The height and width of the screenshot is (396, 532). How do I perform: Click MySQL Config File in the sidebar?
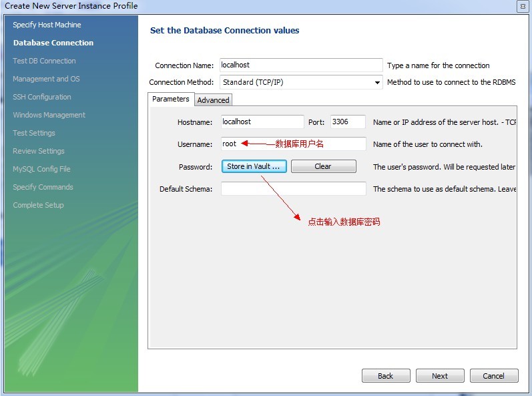(41, 169)
